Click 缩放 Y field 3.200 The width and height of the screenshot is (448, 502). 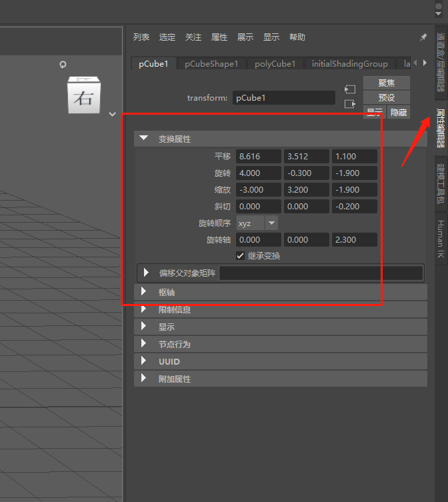pos(307,189)
